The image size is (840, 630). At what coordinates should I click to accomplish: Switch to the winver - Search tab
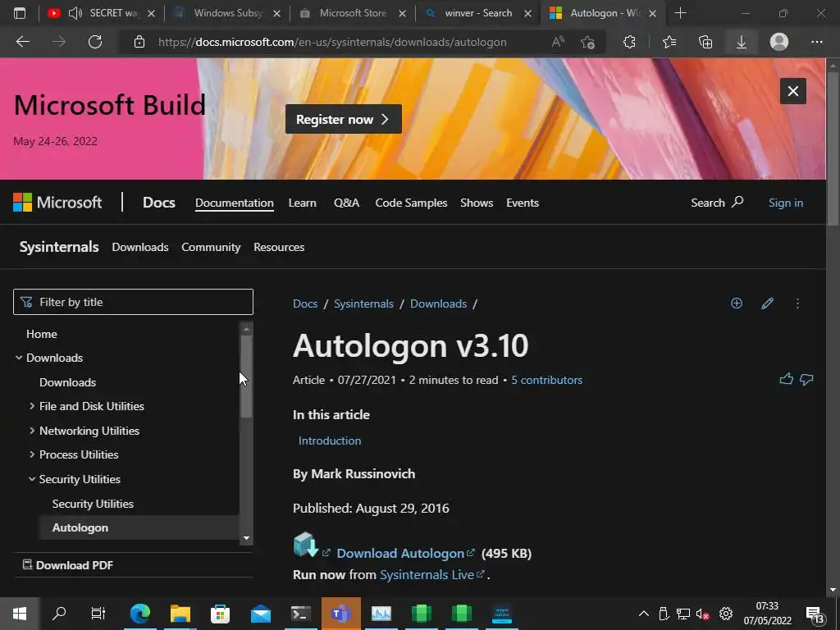tap(478, 13)
